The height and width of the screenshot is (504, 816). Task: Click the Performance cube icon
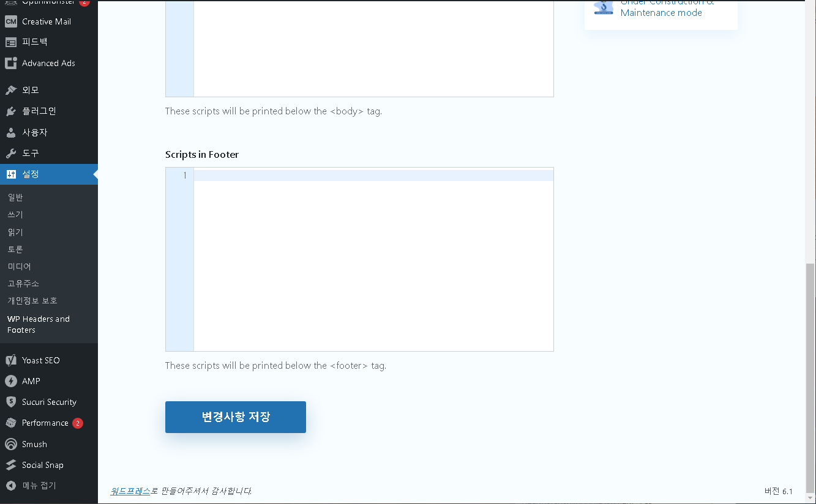(10, 423)
